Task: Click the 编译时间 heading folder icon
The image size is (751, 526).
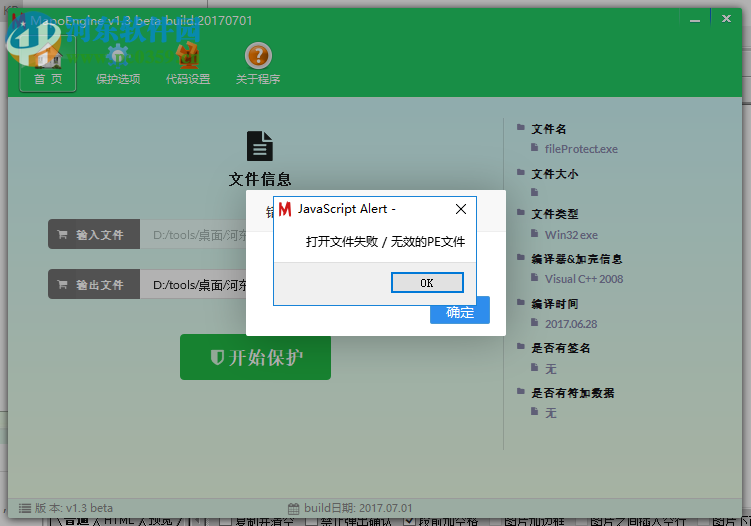Action: point(521,303)
